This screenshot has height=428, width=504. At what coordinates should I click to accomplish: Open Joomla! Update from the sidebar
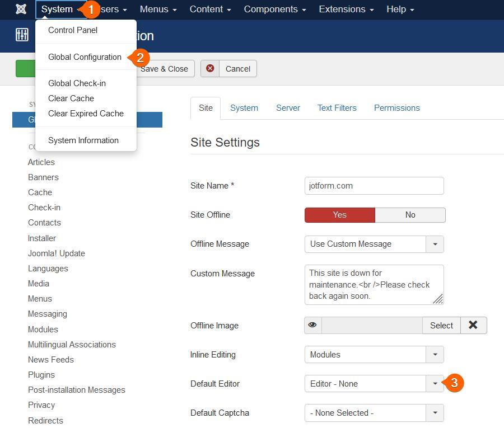coord(57,253)
